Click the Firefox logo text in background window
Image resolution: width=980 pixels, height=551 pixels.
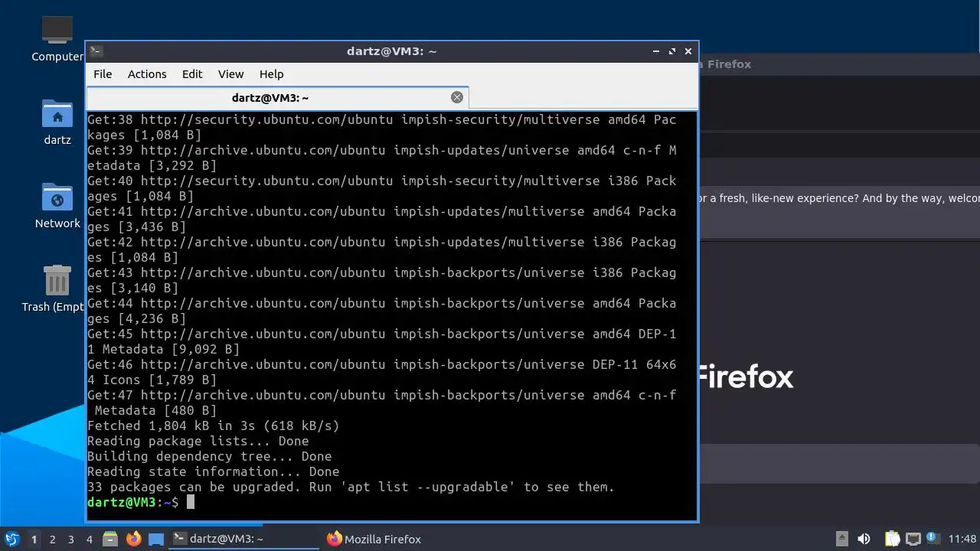(746, 377)
